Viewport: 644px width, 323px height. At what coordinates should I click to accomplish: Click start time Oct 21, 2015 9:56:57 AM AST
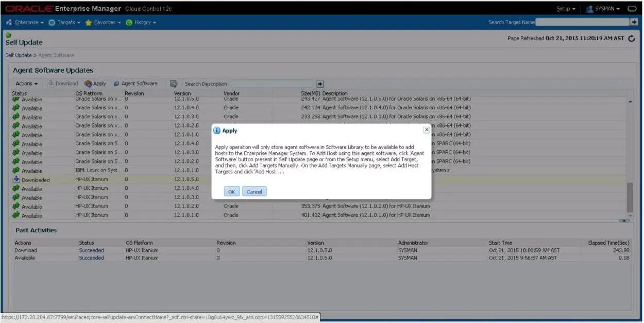tap(522, 258)
